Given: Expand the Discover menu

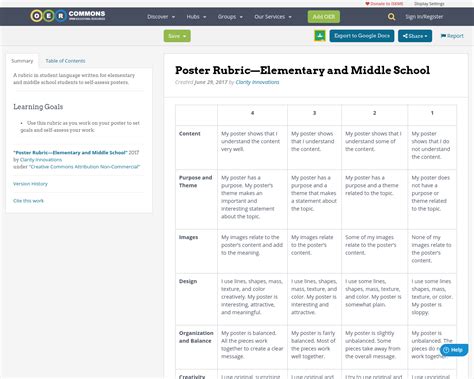Looking at the screenshot, I should click(161, 17).
